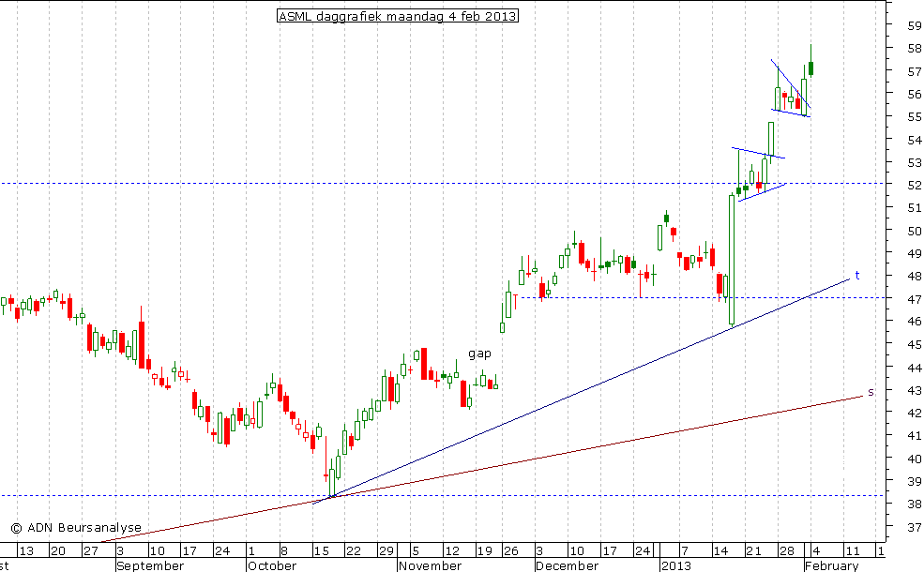The width and height of the screenshot is (924, 572).
Task: Click price axis label 55
Action: click(x=915, y=117)
